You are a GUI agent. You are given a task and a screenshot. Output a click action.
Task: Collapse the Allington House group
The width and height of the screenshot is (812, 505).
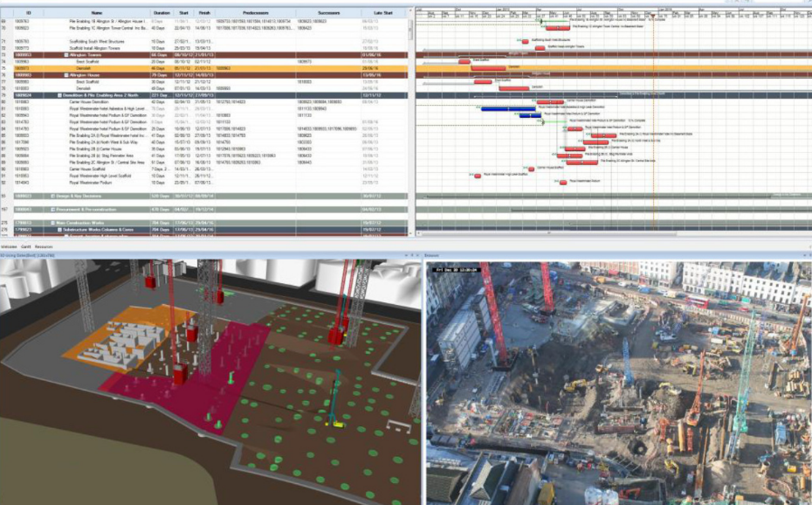(66, 74)
